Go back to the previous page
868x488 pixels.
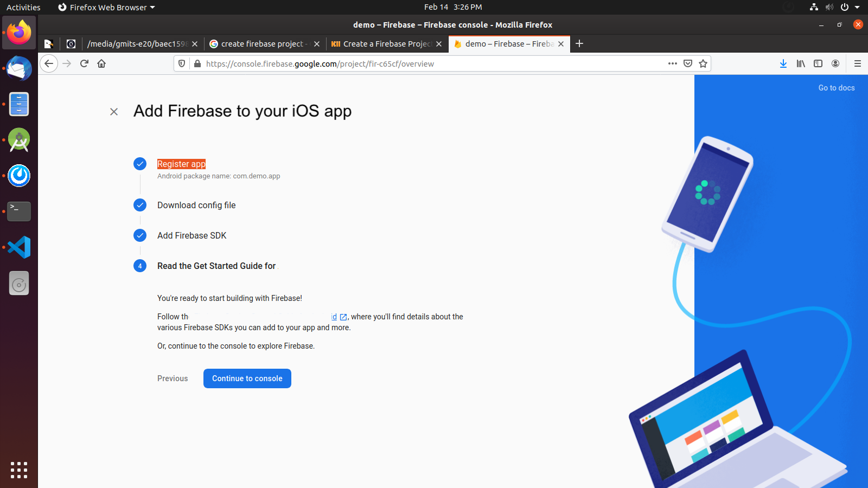click(x=49, y=63)
